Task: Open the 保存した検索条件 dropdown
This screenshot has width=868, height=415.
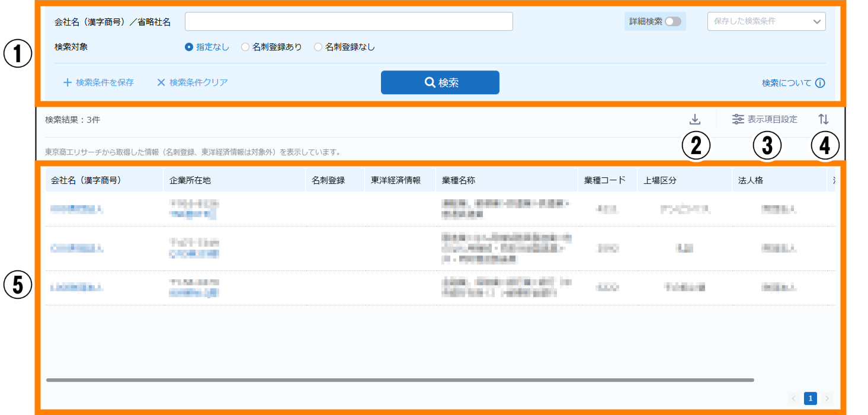Action: pos(766,21)
